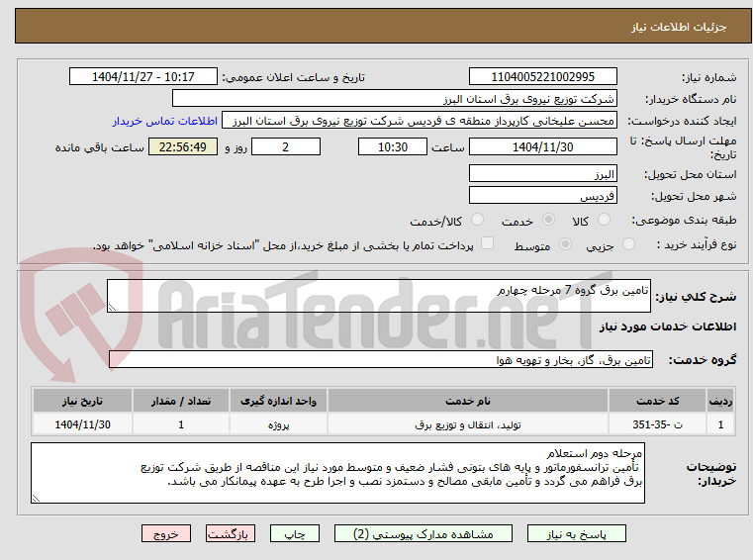Click the توضیحات خریدار text area
753x560 pixels.
pyautogui.click(x=337, y=473)
